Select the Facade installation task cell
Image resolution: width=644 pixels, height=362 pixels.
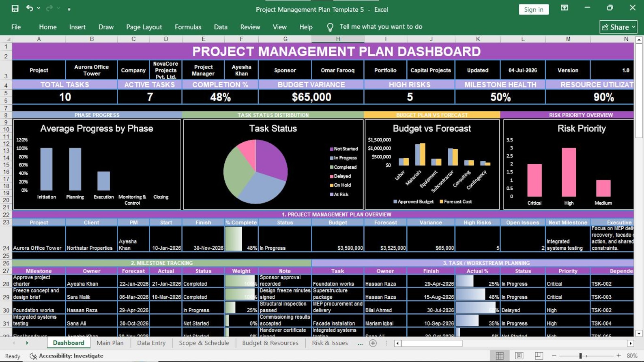338,321
